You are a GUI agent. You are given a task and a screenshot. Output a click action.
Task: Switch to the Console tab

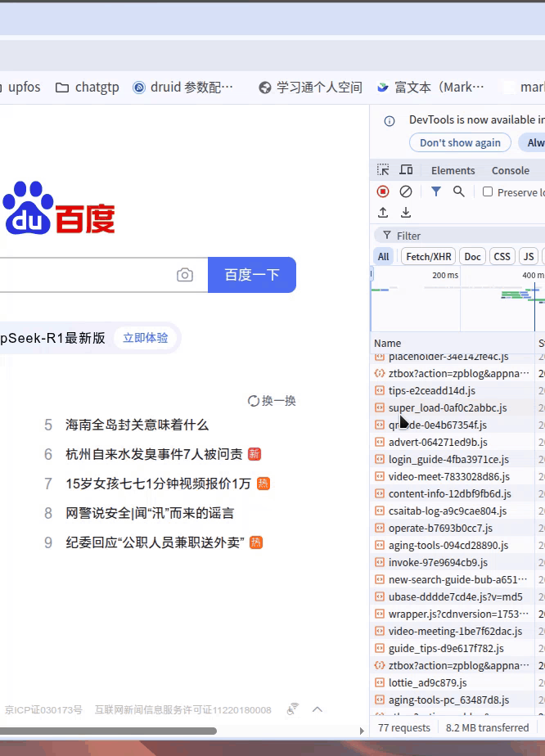tap(511, 171)
